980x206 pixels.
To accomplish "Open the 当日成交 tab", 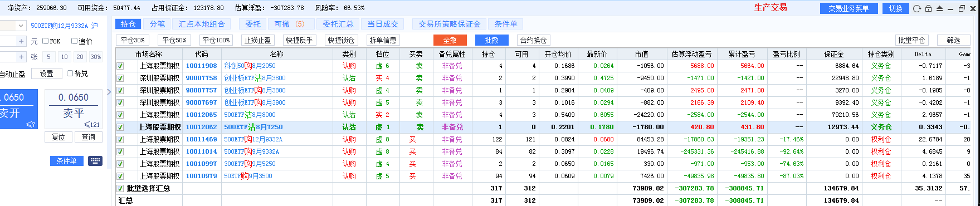I will (x=383, y=24).
